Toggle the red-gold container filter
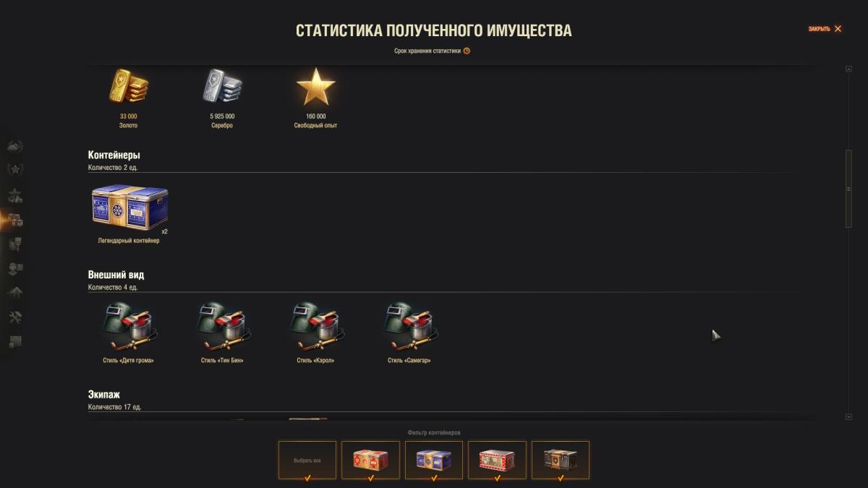 [370, 460]
